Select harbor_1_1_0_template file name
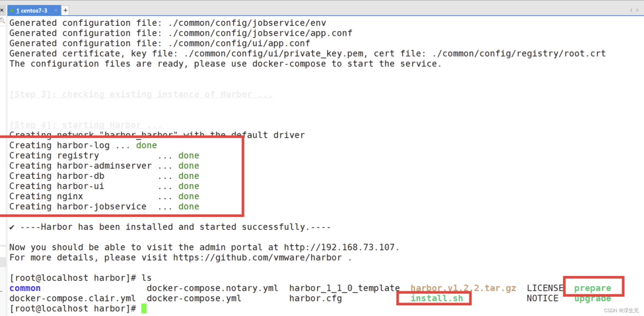Image resolution: width=644 pixels, height=316 pixels. [x=344, y=288]
